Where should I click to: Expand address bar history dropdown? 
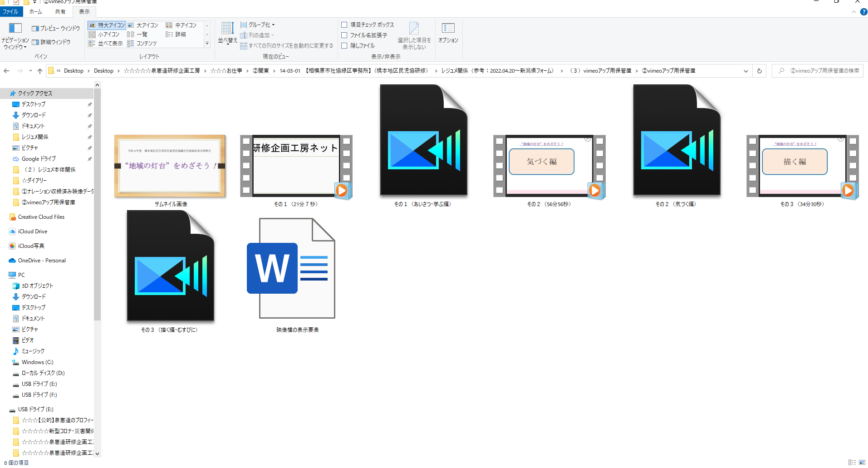745,71
